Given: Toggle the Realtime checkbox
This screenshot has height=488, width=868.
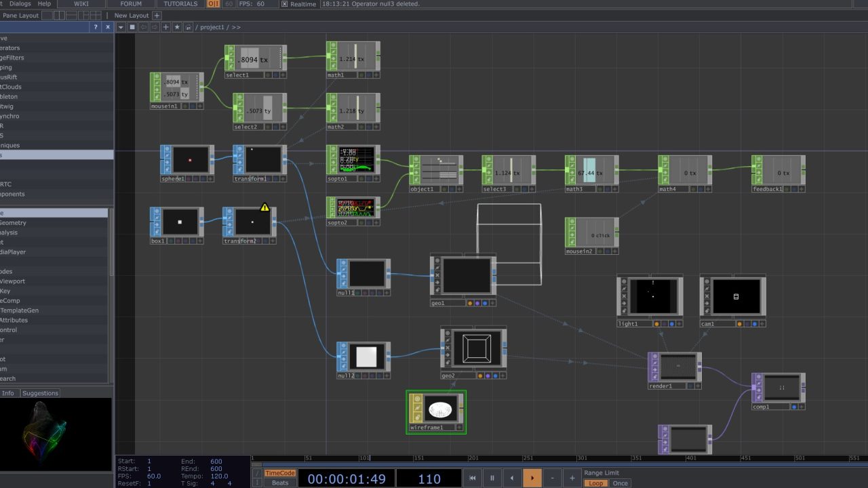Looking at the screenshot, I should tap(284, 4).
